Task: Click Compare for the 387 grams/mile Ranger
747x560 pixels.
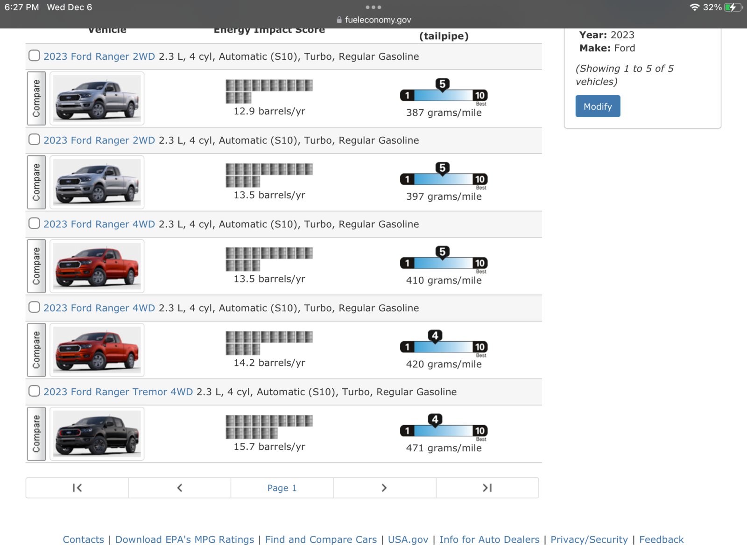Action: point(36,98)
